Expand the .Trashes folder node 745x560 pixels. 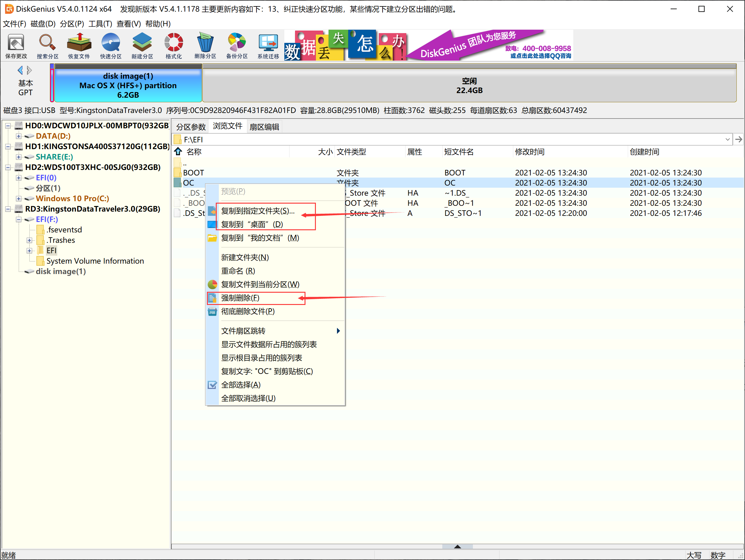point(29,240)
